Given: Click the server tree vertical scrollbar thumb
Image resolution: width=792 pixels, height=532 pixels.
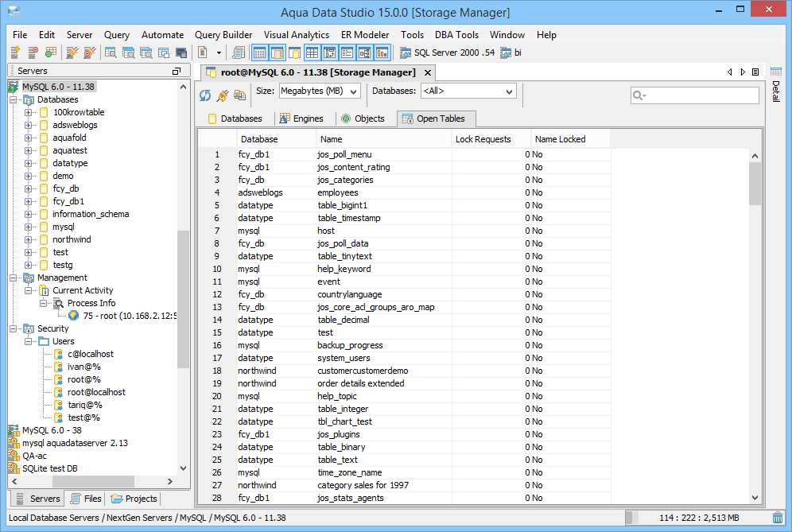Looking at the screenshot, I should [184, 300].
